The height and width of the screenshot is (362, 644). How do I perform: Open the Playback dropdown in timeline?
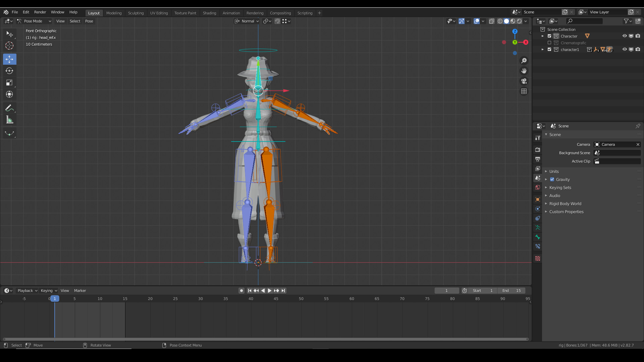pos(27,291)
